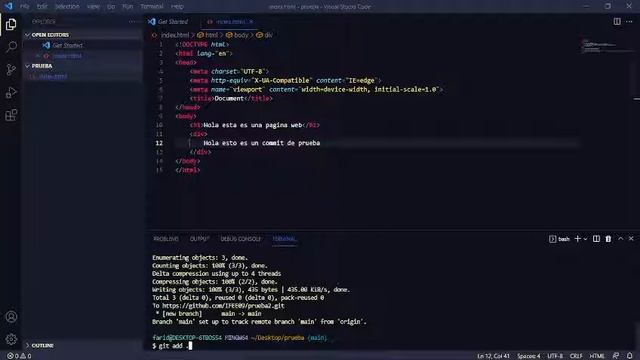Kill terminal with trash icon

608,239
